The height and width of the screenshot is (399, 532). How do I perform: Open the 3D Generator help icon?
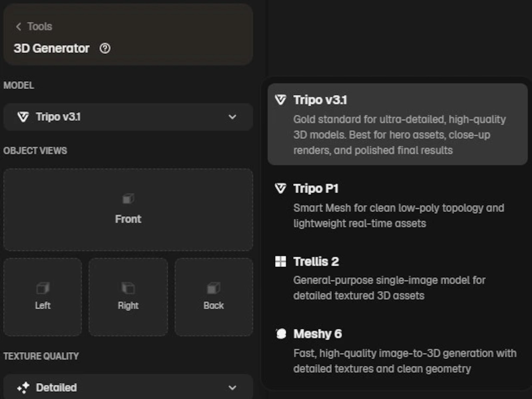coord(105,49)
